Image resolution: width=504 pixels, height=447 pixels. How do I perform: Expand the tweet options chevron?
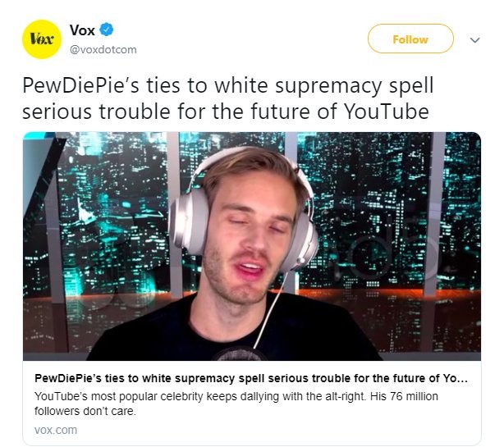point(474,40)
